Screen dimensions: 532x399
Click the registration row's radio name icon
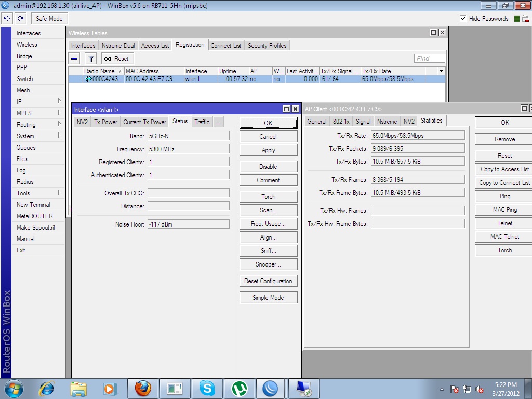coord(88,79)
